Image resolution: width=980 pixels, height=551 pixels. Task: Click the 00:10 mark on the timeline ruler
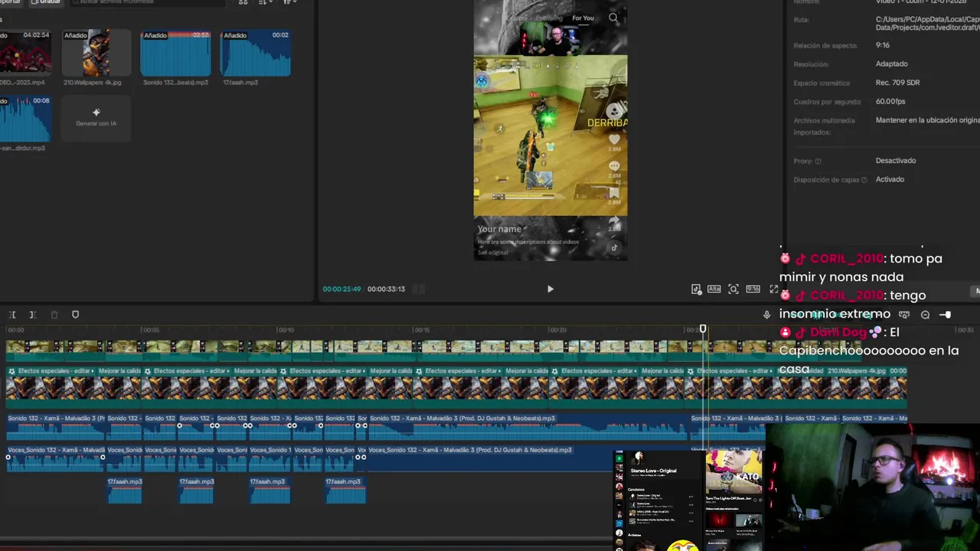[286, 330]
